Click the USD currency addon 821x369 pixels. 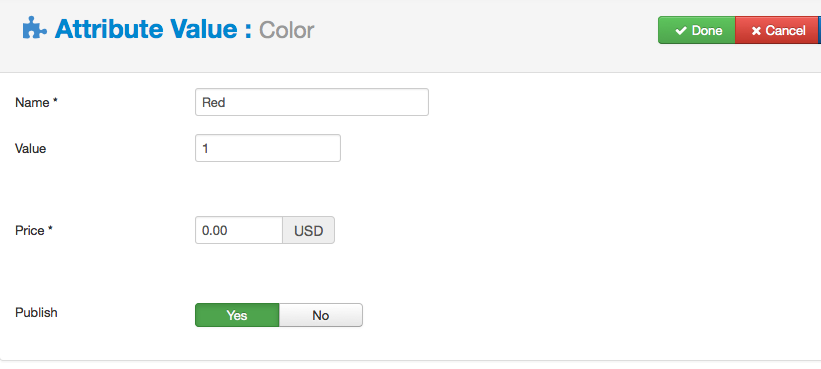click(x=308, y=230)
